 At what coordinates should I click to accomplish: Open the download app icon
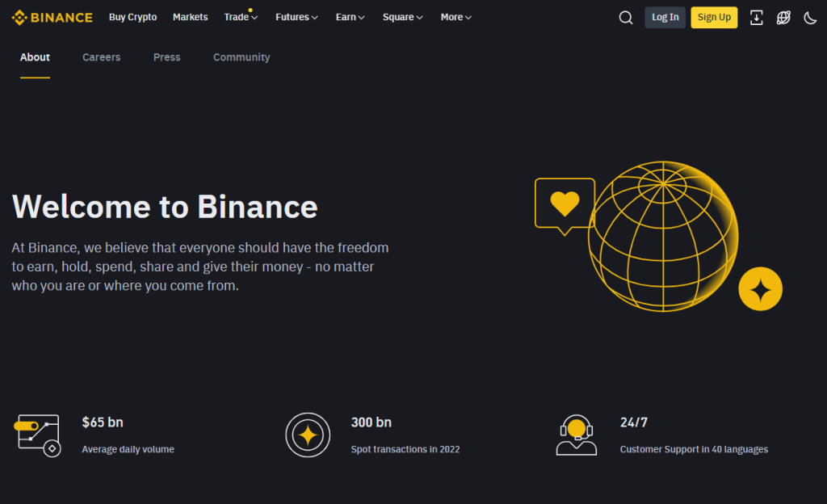pyautogui.click(x=757, y=17)
